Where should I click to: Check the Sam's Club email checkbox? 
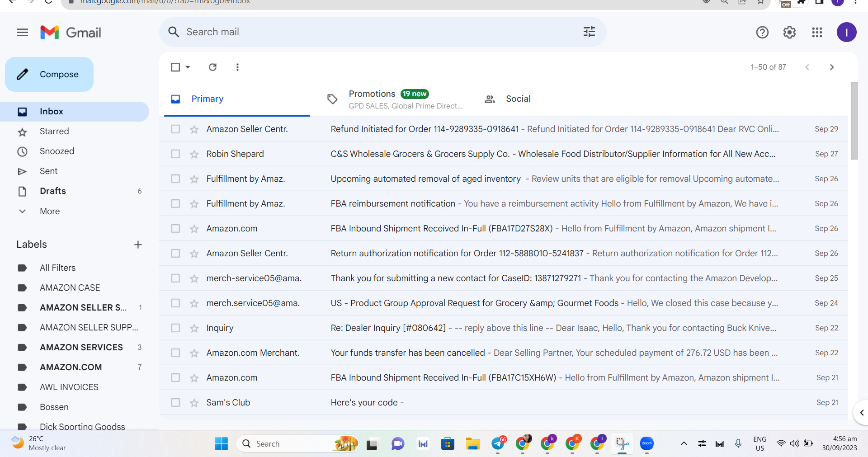tap(175, 403)
